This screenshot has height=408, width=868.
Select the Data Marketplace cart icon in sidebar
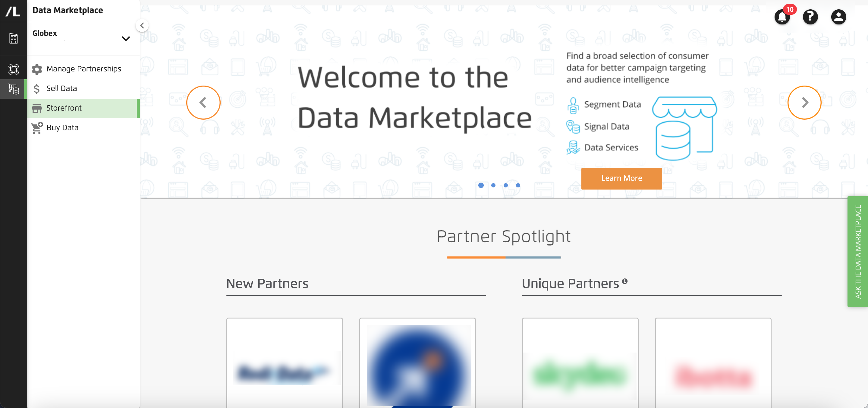[14, 89]
